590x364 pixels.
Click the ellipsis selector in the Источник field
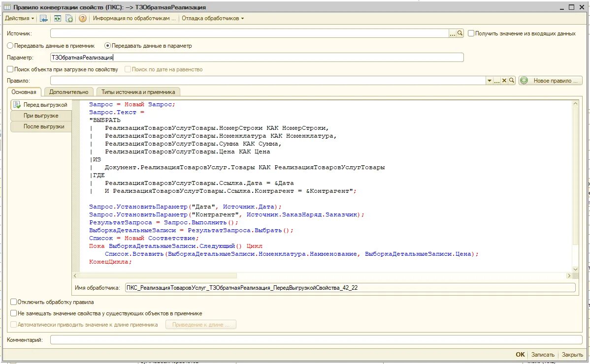click(x=452, y=33)
